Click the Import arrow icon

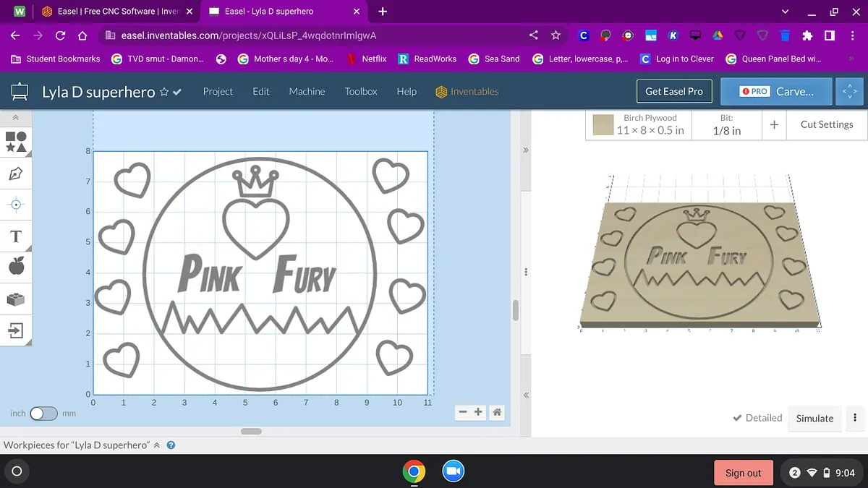point(16,330)
